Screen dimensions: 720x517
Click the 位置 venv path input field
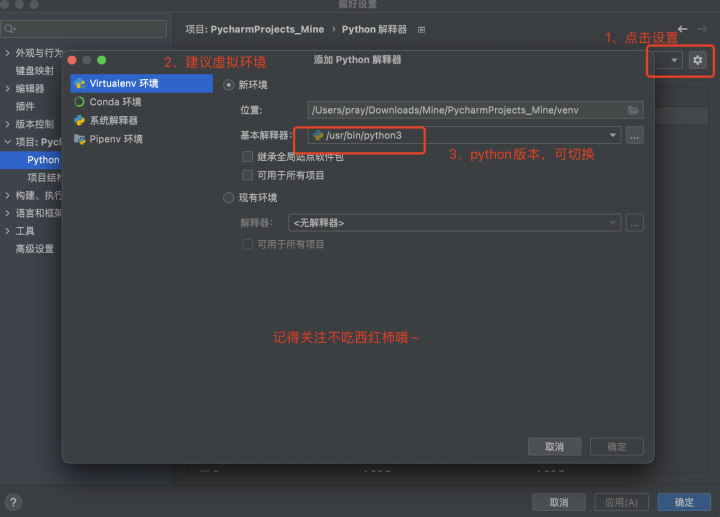475,110
